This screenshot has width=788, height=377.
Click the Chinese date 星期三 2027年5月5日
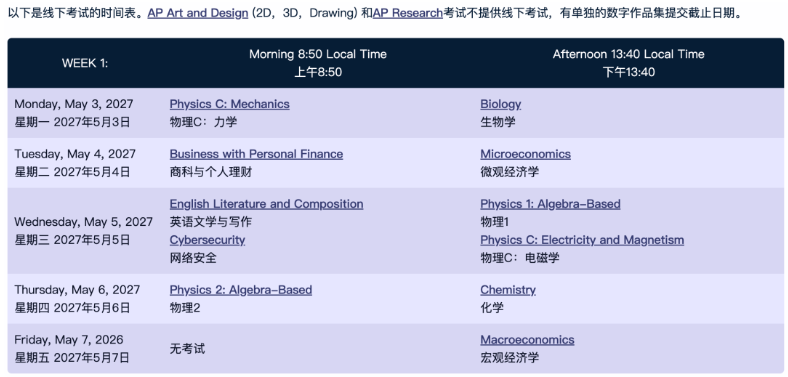(72, 240)
